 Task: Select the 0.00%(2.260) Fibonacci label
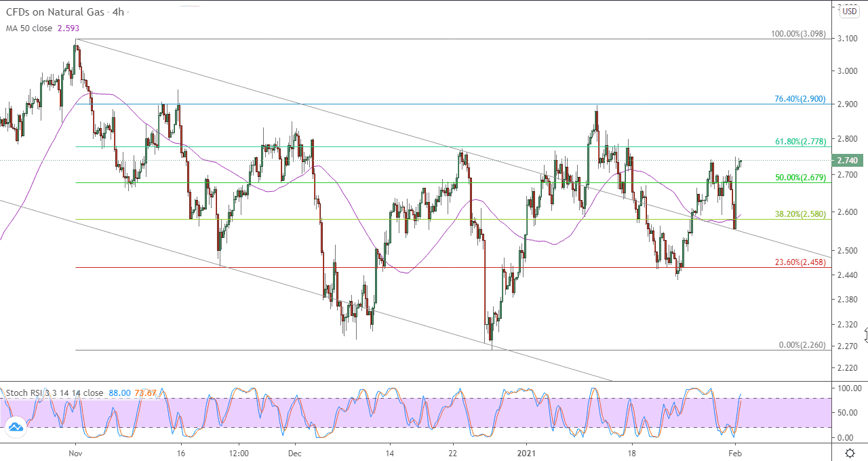coord(802,344)
